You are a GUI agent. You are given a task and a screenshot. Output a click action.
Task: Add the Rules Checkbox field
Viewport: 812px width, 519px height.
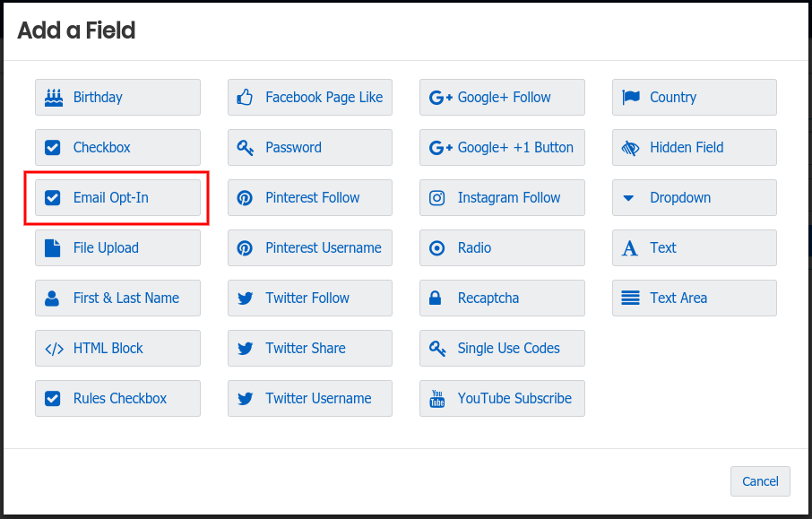[x=117, y=399]
